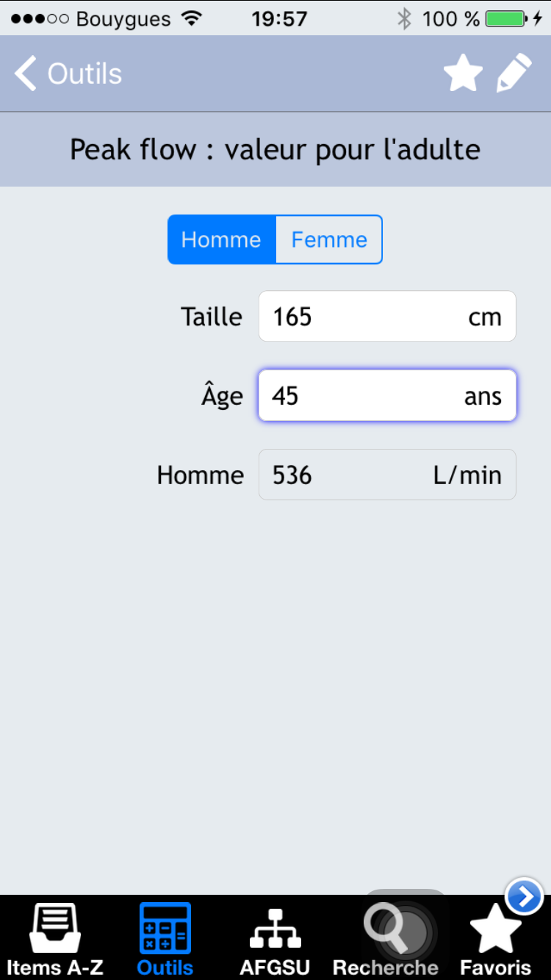
Task: Click the blue circular arrow button
Action: 525,896
